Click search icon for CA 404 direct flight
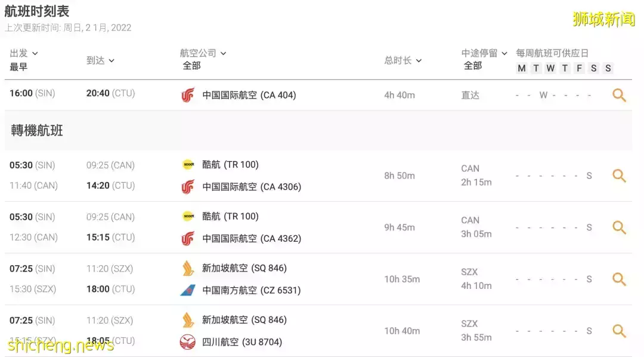Image resolution: width=644 pixels, height=357 pixels. click(619, 95)
